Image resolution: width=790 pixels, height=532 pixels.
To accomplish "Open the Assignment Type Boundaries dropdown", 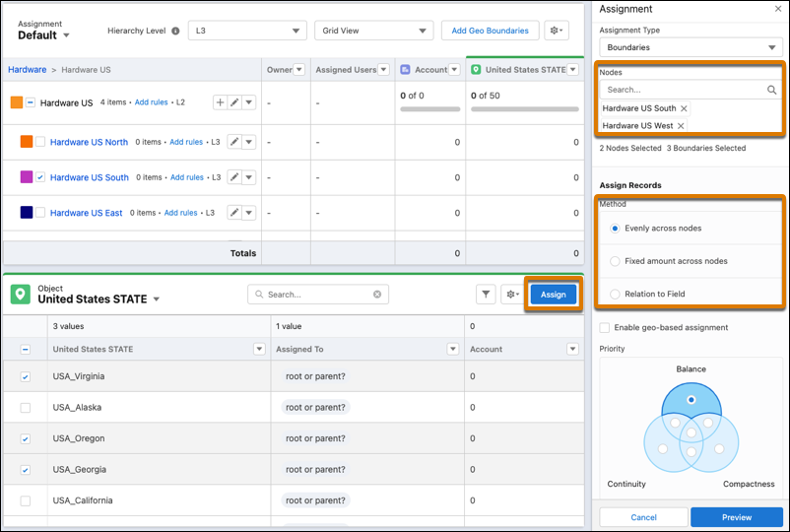I will (690, 47).
